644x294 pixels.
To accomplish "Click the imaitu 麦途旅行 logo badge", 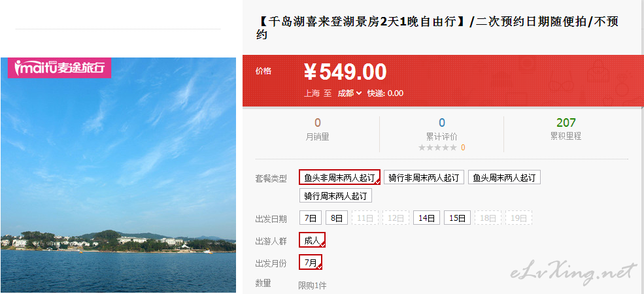I will tap(59, 68).
